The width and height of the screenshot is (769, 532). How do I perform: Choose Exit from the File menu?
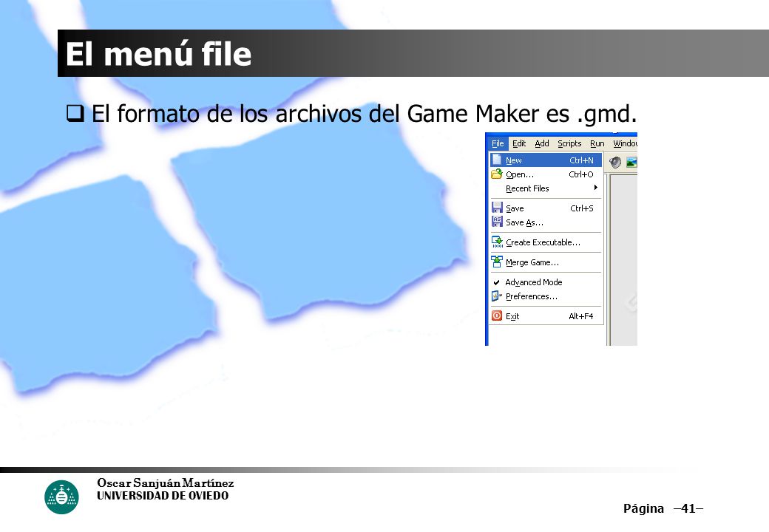click(x=546, y=316)
